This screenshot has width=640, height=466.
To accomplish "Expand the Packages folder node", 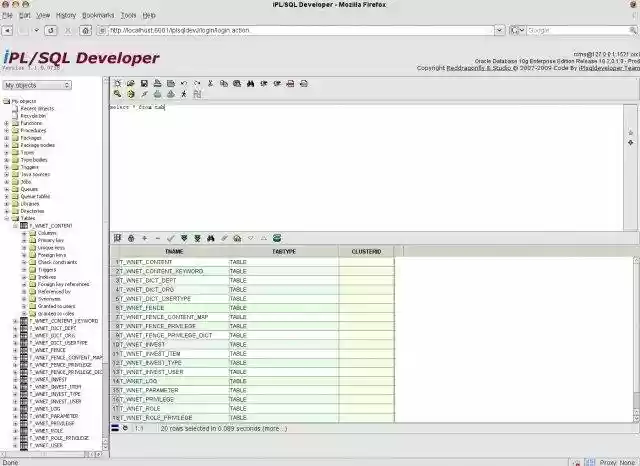I will click(x=7, y=138).
